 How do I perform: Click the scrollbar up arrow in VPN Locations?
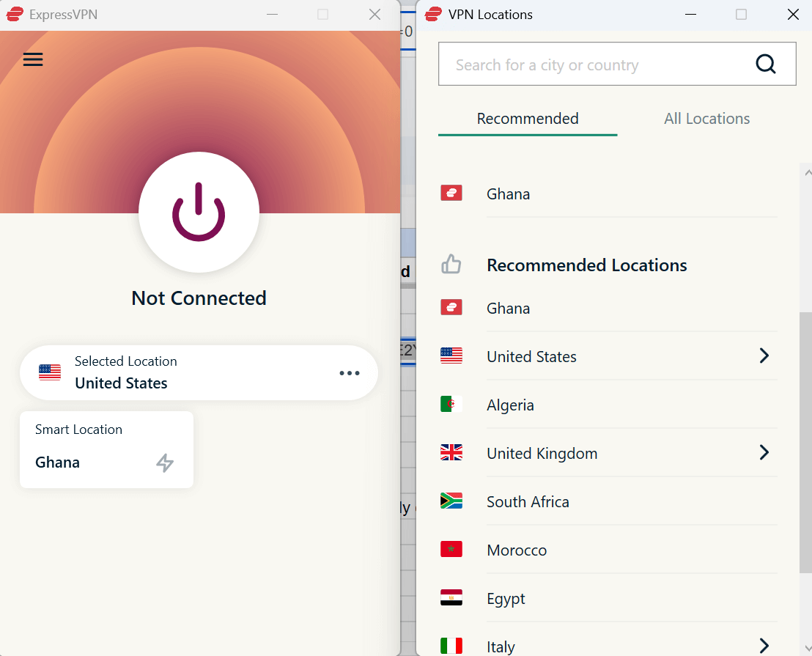click(x=808, y=173)
